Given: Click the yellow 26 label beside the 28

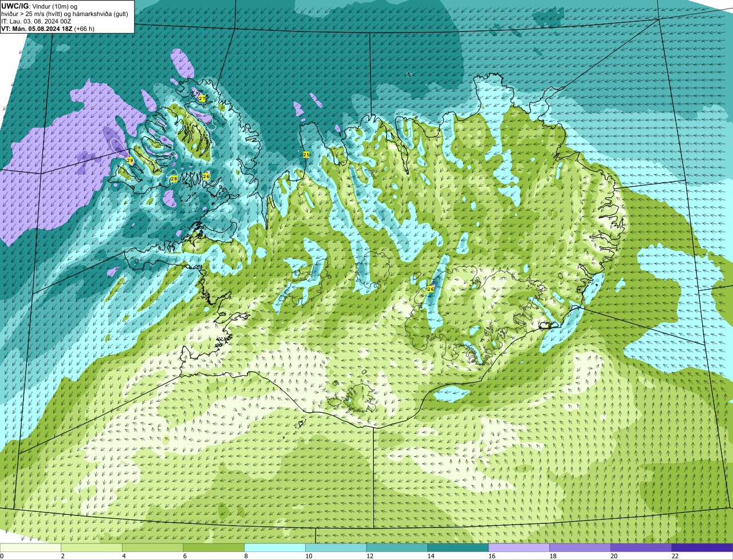Looking at the screenshot, I should 206,176.
